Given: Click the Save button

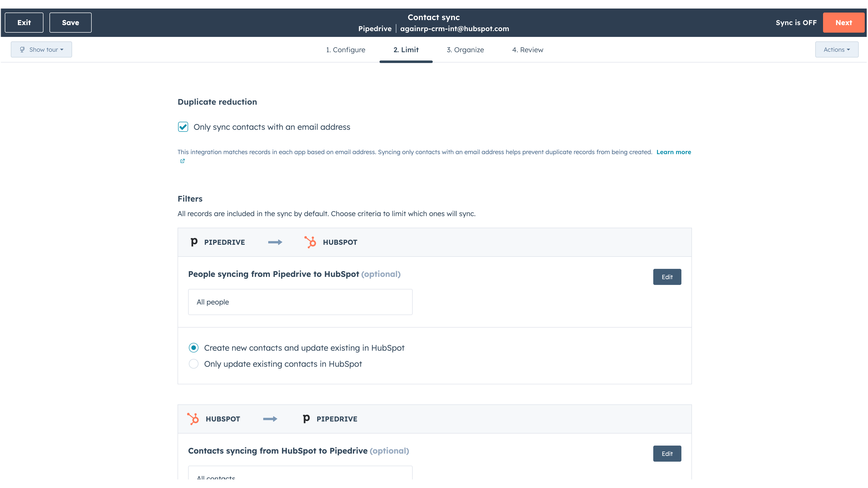Looking at the screenshot, I should (x=70, y=23).
